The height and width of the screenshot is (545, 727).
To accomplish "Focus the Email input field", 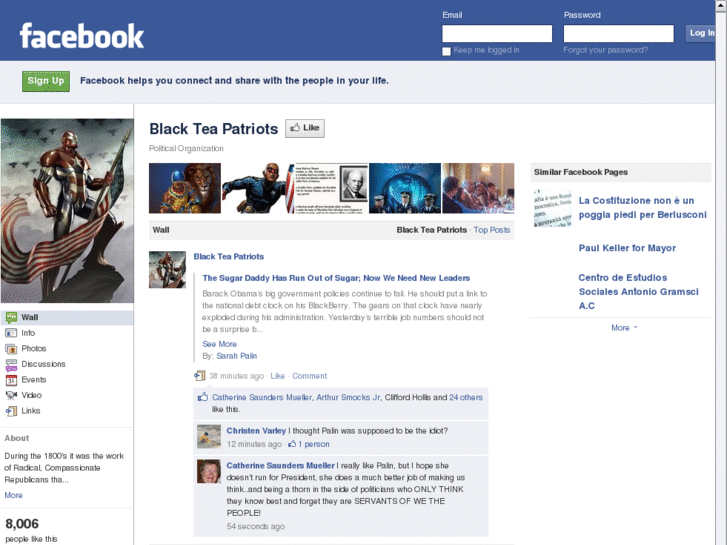I will pos(497,33).
